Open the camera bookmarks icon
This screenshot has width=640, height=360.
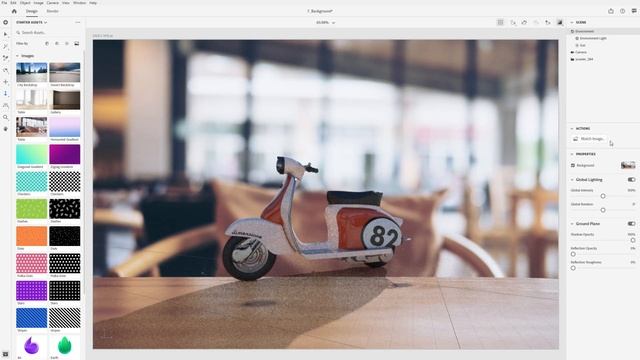548,22
